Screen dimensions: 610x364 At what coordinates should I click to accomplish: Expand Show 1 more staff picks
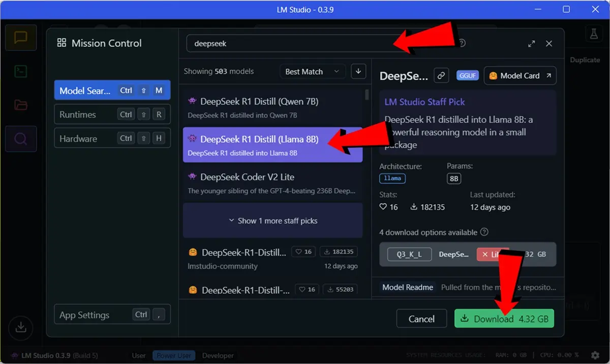click(x=272, y=221)
